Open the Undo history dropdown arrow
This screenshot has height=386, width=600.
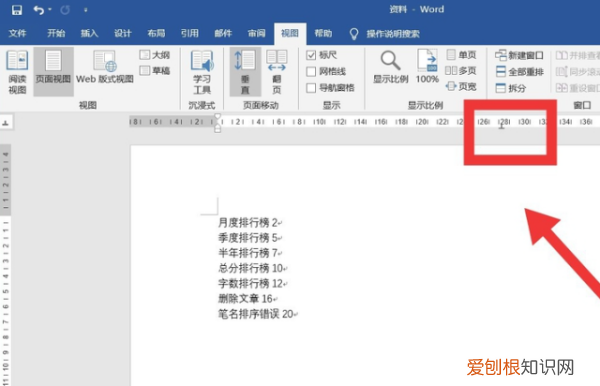coord(50,10)
